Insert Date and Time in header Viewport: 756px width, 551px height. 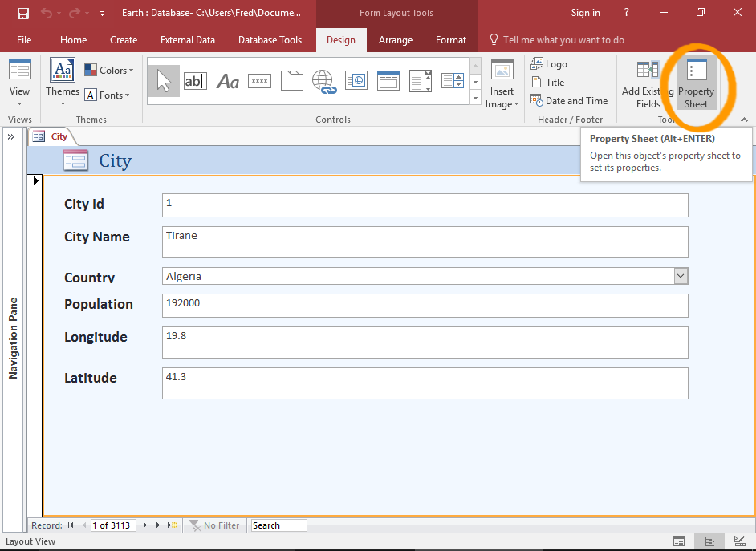tap(569, 101)
